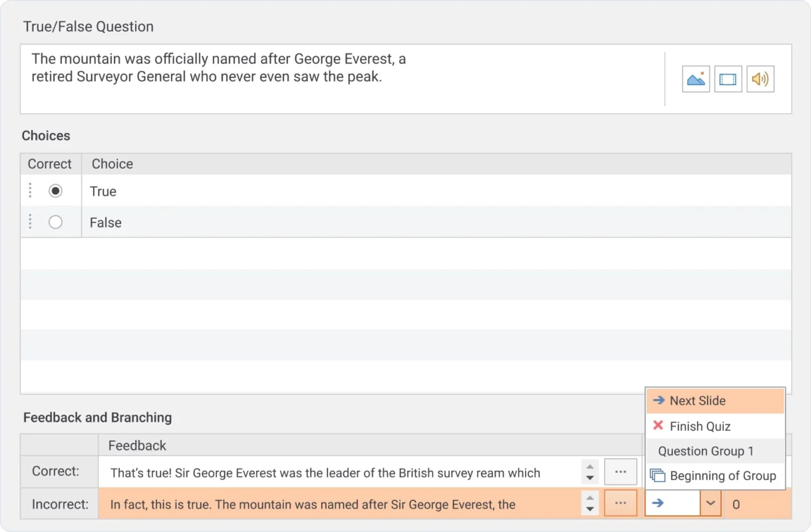
Task: Collapse the Incorrect branching dropdown arrow
Action: pyautogui.click(x=711, y=503)
